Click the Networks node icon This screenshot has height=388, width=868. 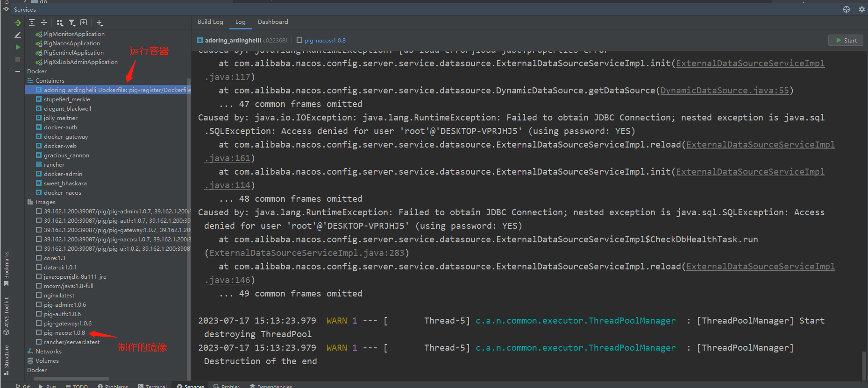(30, 352)
